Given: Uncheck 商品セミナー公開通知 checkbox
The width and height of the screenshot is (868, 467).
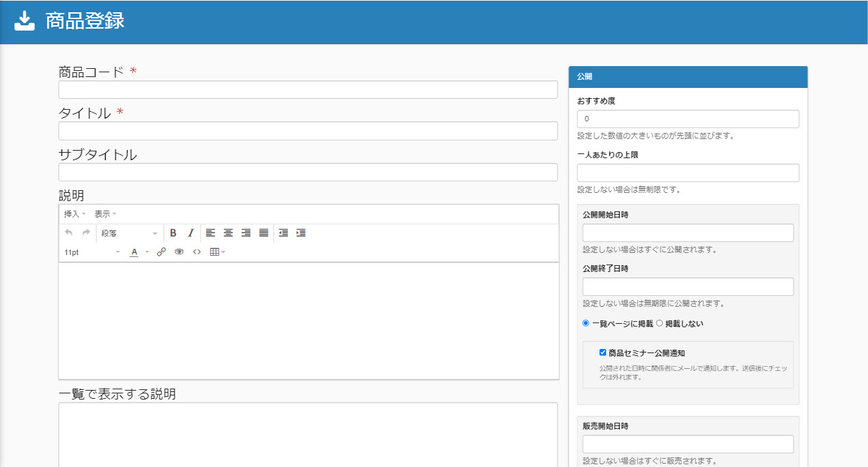Looking at the screenshot, I should (x=603, y=352).
